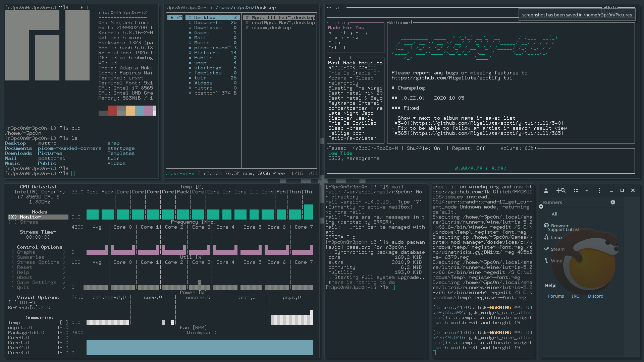This screenshot has height=362, width=644.
Task: Click the purple neofetch color block
Action: click(148, 111)
